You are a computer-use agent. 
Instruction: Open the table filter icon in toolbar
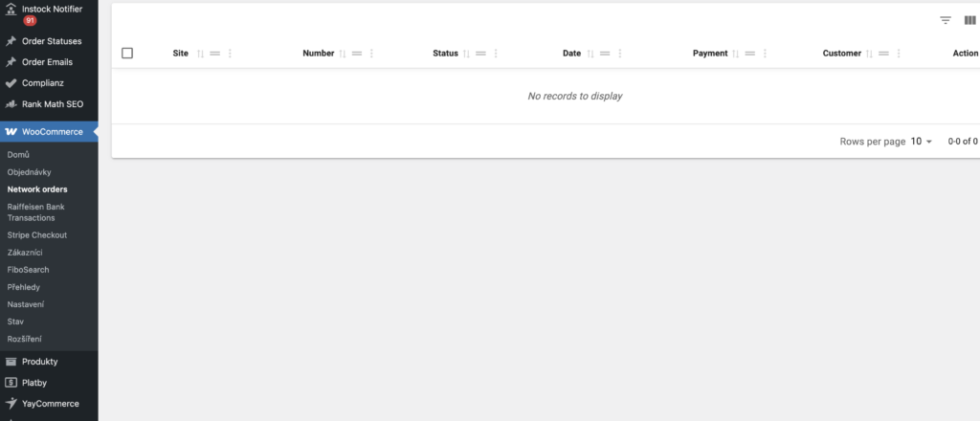tap(946, 20)
